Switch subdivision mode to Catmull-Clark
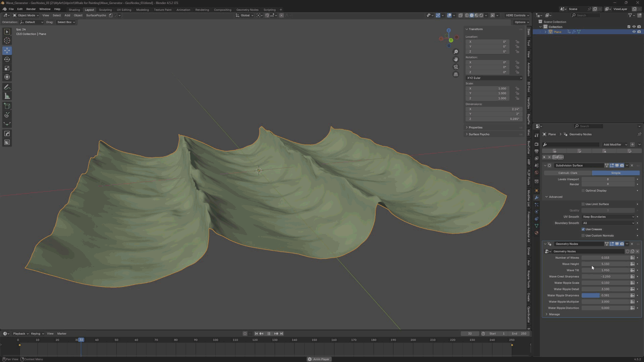Screen dimensions: 644x362 click(568, 173)
